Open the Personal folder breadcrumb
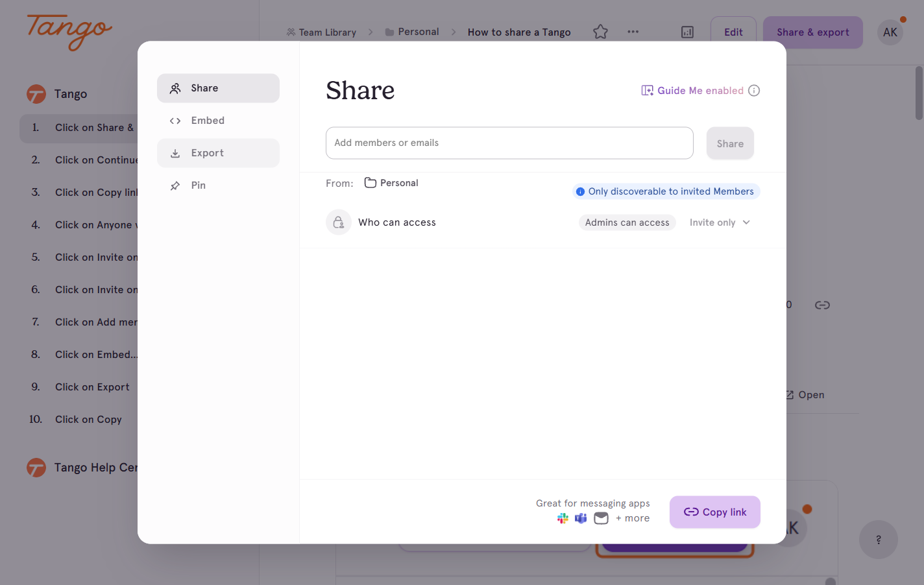 click(412, 32)
